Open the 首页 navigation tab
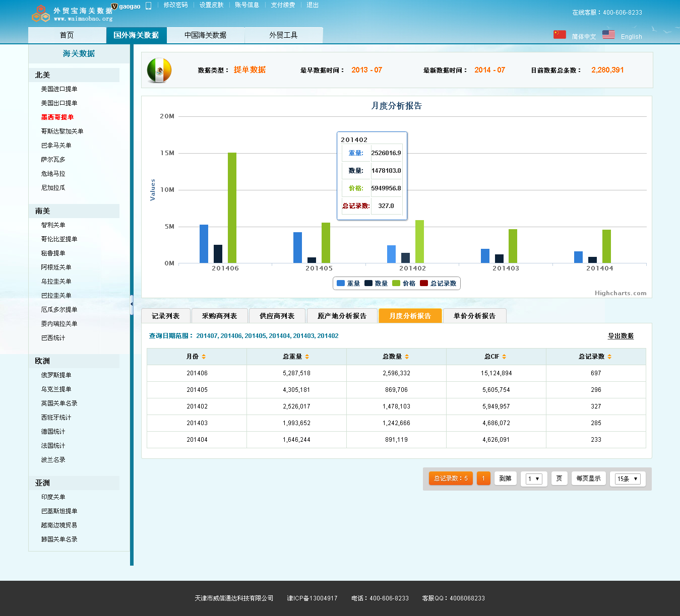 (67, 35)
